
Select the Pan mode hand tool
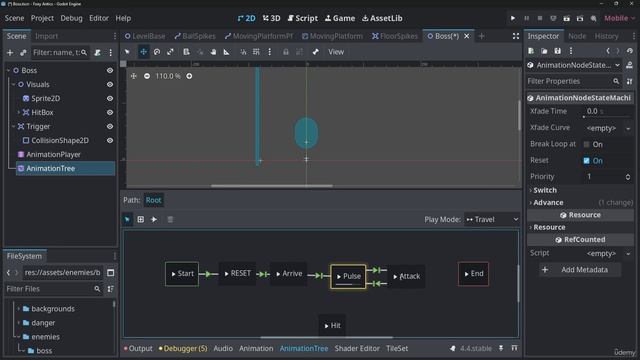coord(213,52)
